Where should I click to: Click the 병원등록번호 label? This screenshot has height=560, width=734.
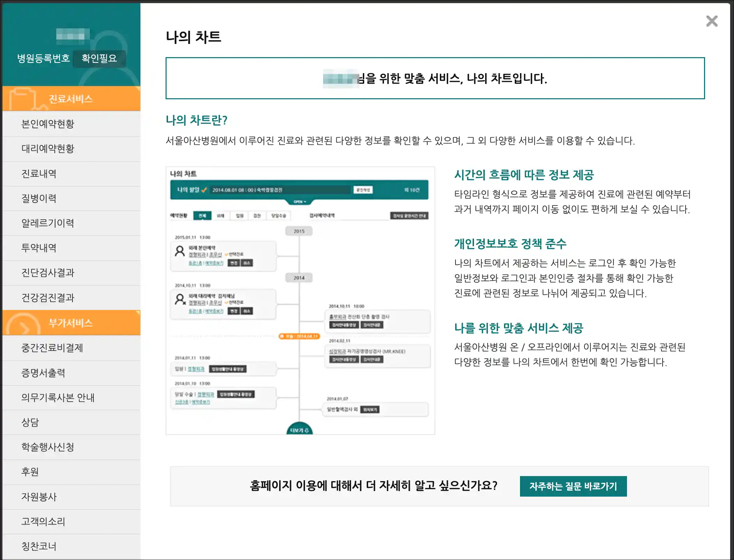pos(44,58)
